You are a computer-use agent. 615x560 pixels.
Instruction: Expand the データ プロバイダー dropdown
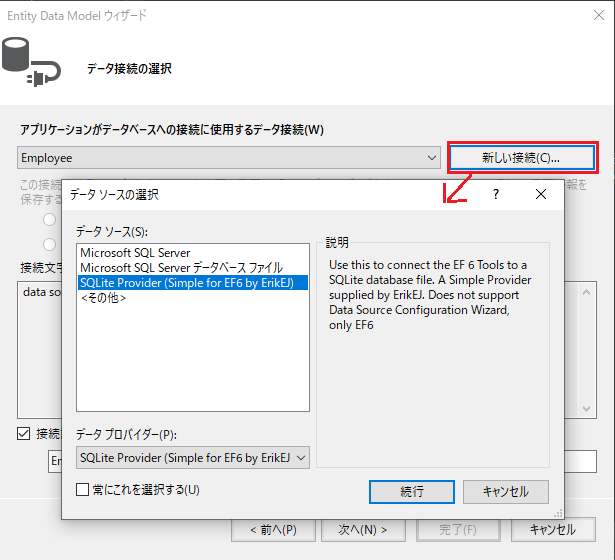tap(193, 458)
